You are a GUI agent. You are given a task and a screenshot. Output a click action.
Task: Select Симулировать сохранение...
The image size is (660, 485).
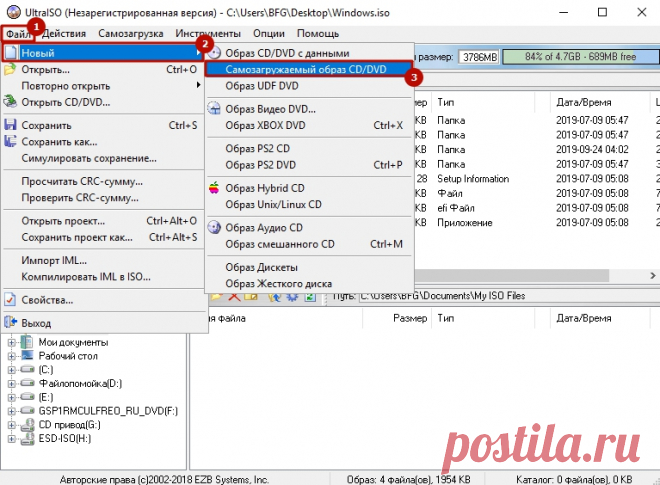click(x=103, y=158)
